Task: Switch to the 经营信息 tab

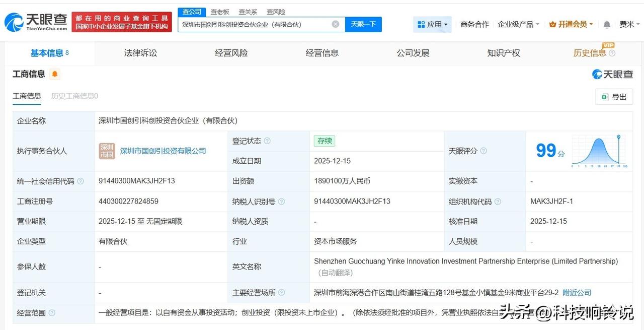Action: (x=322, y=53)
